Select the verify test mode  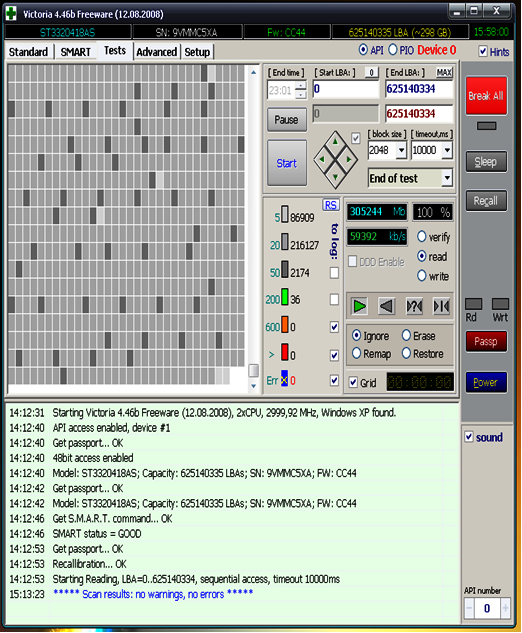(x=421, y=237)
